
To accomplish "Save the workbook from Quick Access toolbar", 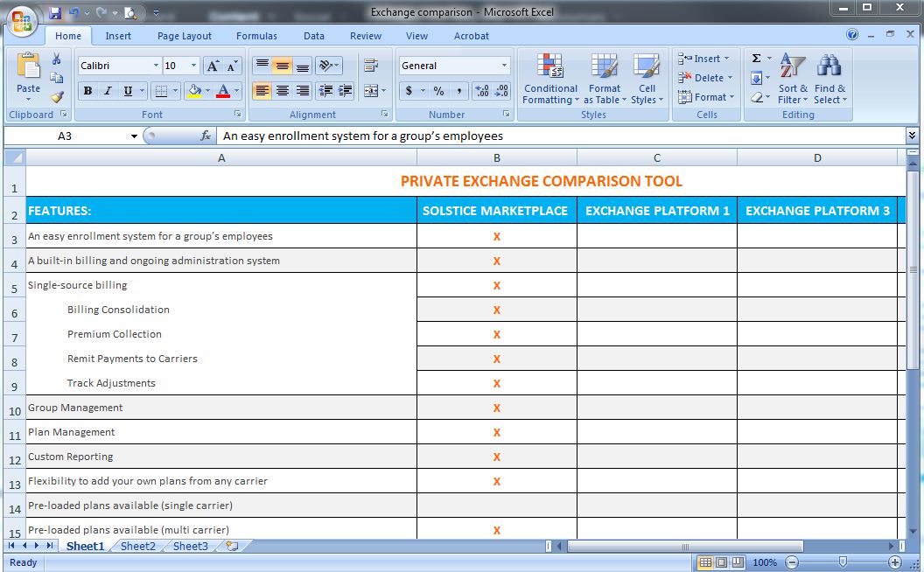I will (x=55, y=12).
